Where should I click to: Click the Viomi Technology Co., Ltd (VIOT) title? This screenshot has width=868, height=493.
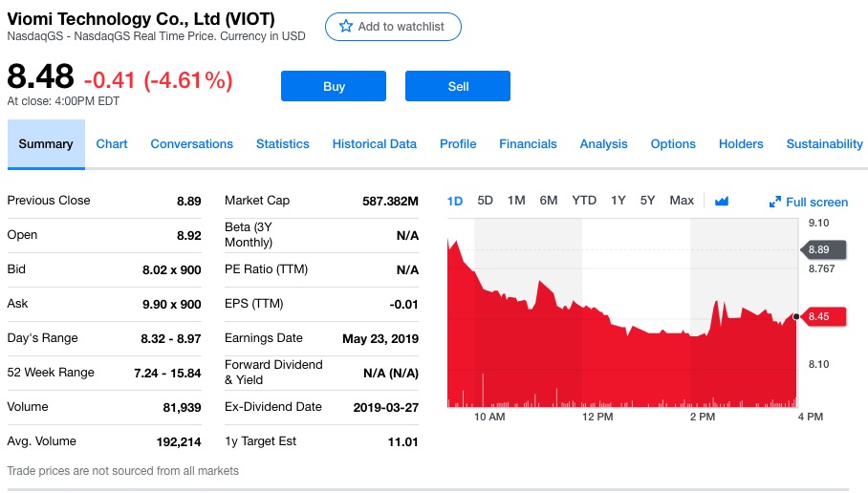141,19
